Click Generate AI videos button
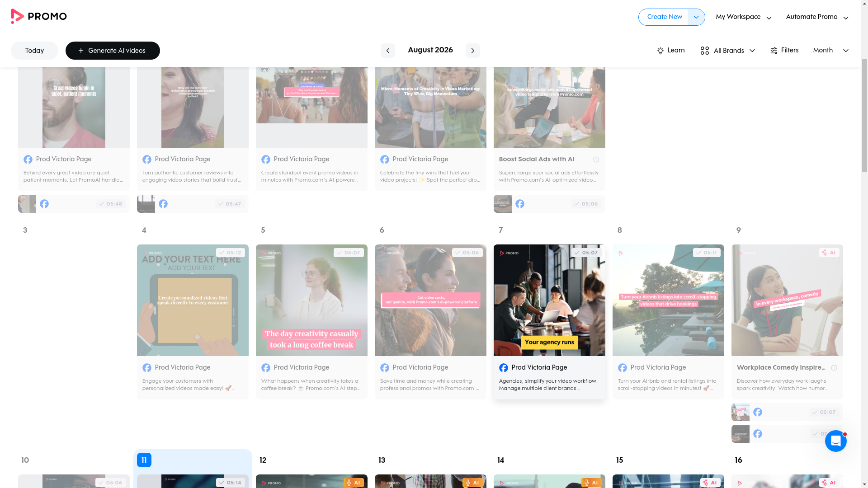The height and width of the screenshot is (488, 868). click(113, 51)
